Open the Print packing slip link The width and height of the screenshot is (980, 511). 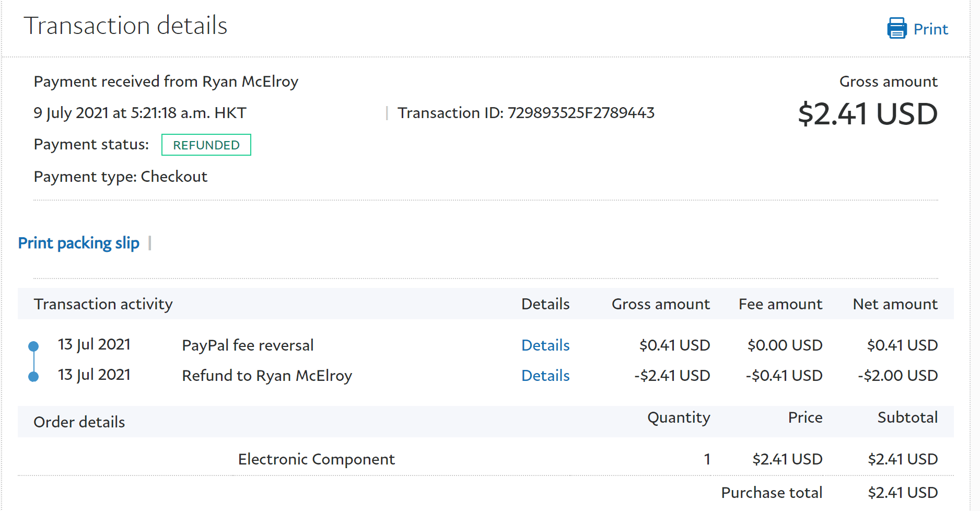pos(79,243)
